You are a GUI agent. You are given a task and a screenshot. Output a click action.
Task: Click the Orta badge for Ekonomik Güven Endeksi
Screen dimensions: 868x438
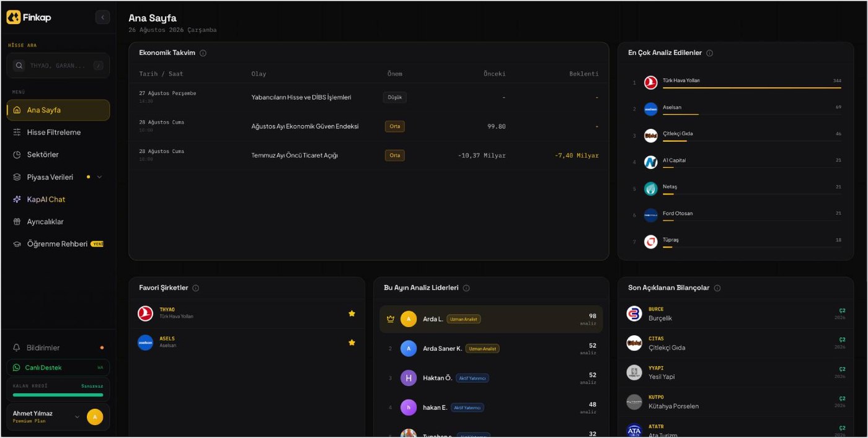click(x=395, y=126)
